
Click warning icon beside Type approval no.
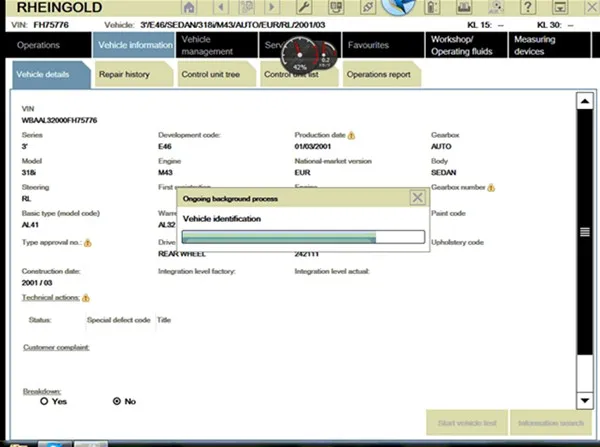coord(88,243)
